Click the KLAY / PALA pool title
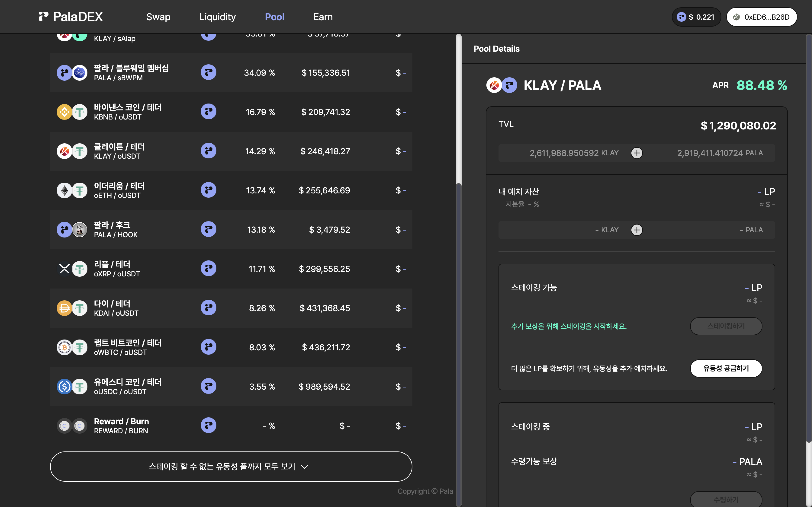Screen dimensions: 812x507 (562, 85)
